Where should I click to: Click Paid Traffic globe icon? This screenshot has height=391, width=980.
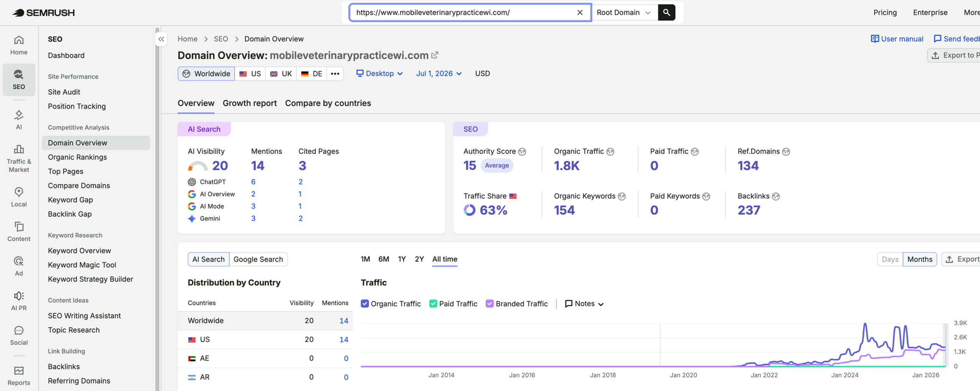point(695,152)
